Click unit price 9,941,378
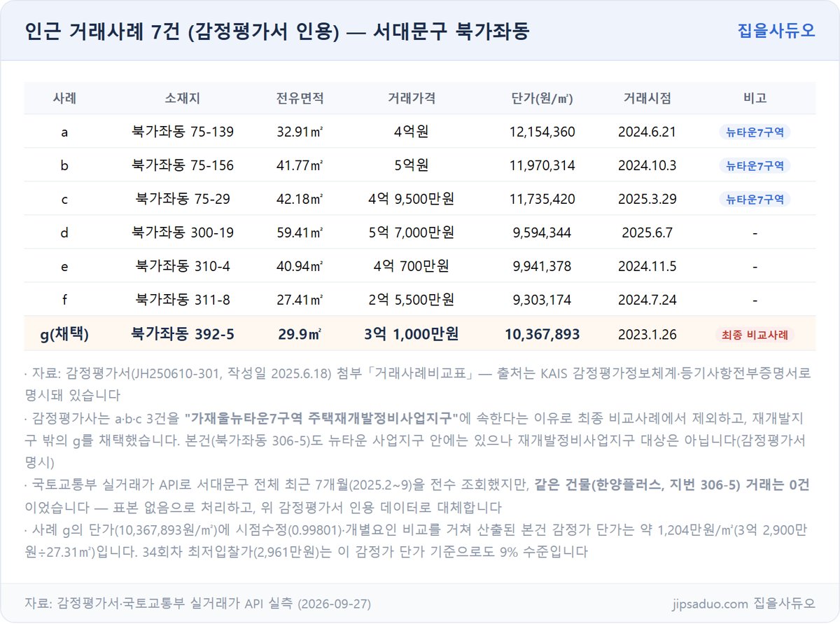Viewport: 840px width, 624px height. click(542, 266)
